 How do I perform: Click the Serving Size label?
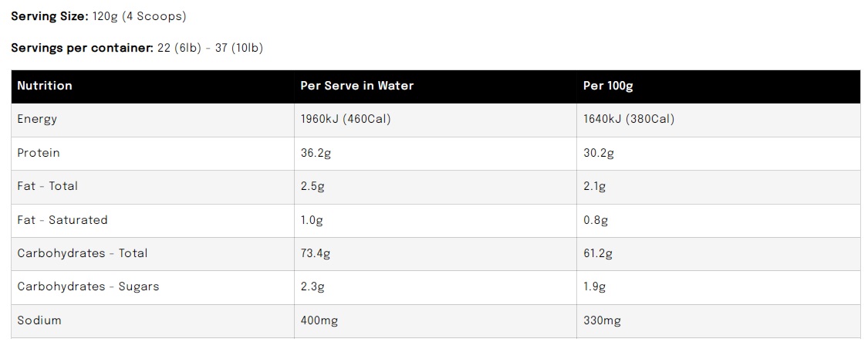pos(54,15)
